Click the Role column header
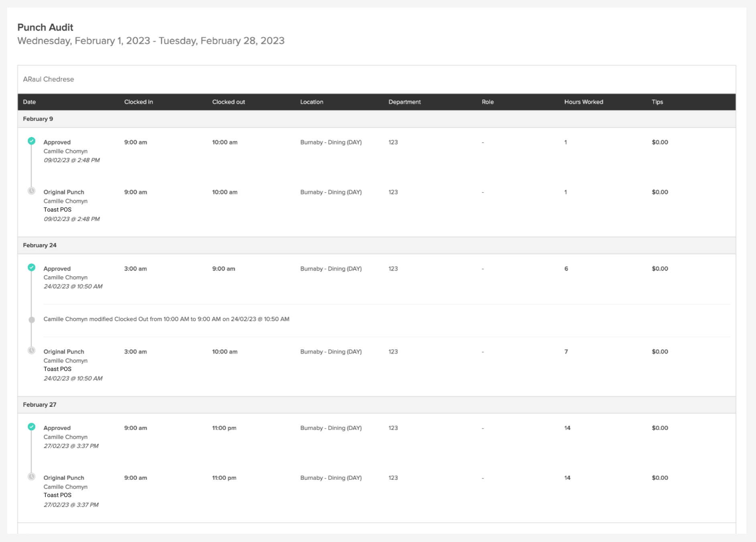This screenshot has height=542, width=756. (x=488, y=102)
